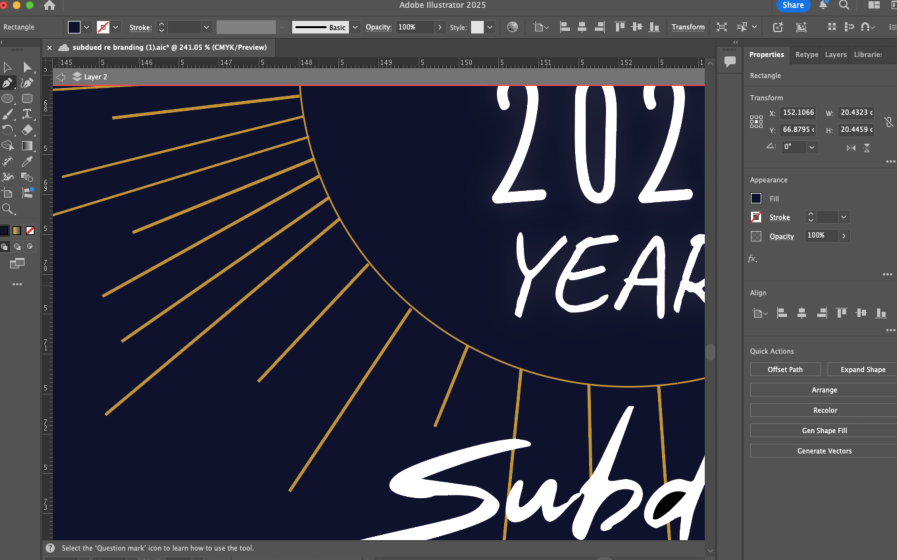This screenshot has width=897, height=560.
Task: Click the Isolate Selected Object icon
Action: click(x=722, y=27)
